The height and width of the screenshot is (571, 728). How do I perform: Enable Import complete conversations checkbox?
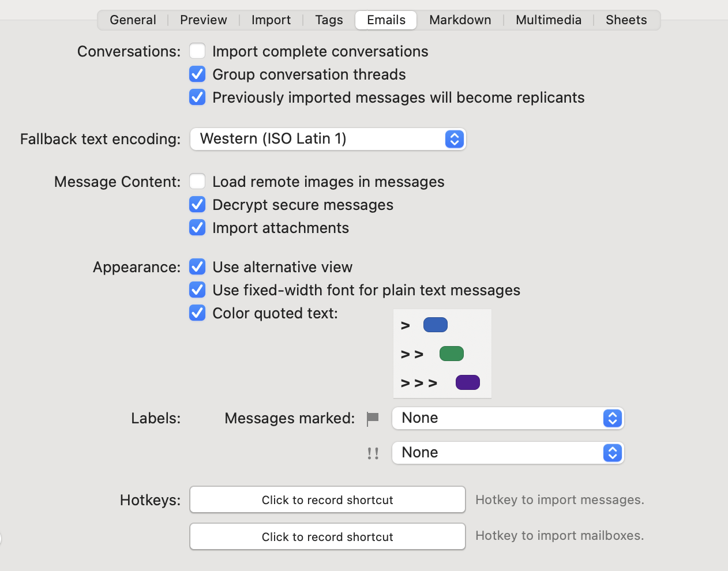click(x=197, y=51)
